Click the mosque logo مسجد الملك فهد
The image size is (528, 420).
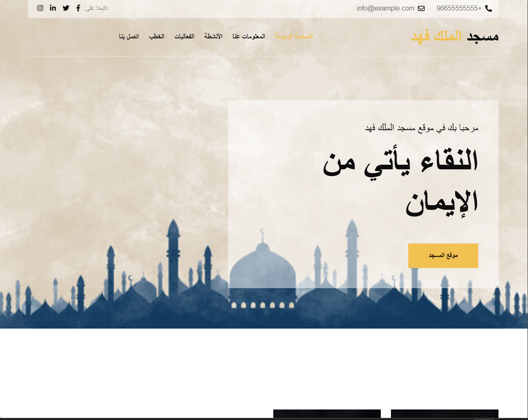tap(455, 36)
